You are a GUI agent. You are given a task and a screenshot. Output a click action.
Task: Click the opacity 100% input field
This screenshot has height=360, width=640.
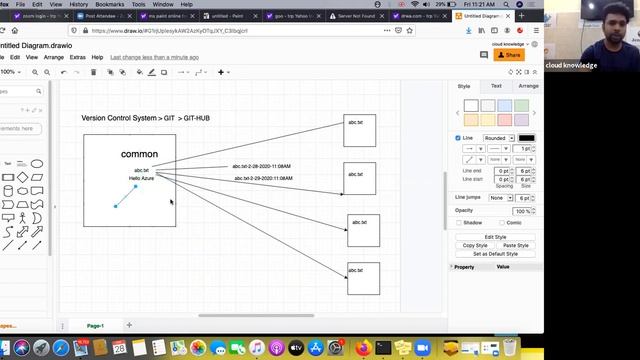coord(522,211)
